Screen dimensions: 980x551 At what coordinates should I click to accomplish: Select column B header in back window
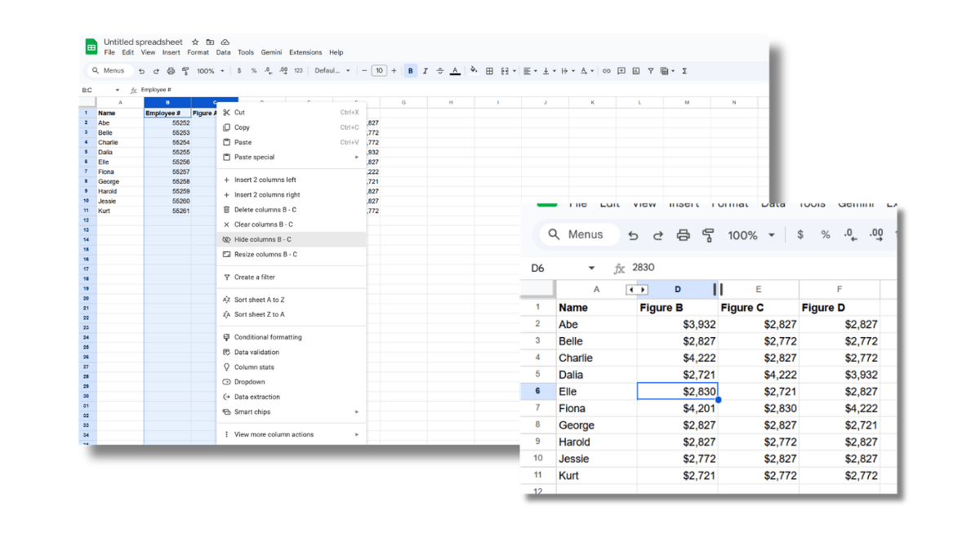point(167,102)
